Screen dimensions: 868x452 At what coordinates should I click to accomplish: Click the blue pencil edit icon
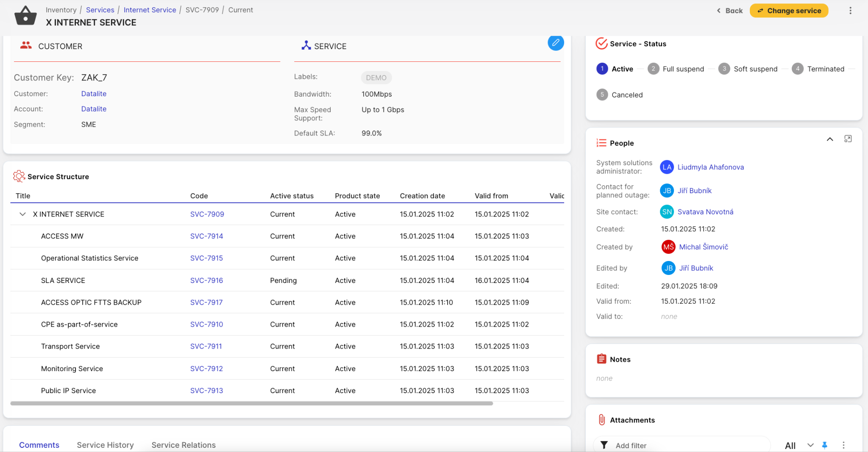tap(555, 43)
